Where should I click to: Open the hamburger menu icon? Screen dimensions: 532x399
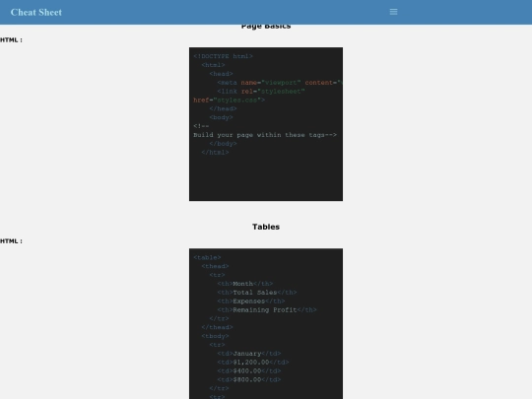(x=393, y=12)
